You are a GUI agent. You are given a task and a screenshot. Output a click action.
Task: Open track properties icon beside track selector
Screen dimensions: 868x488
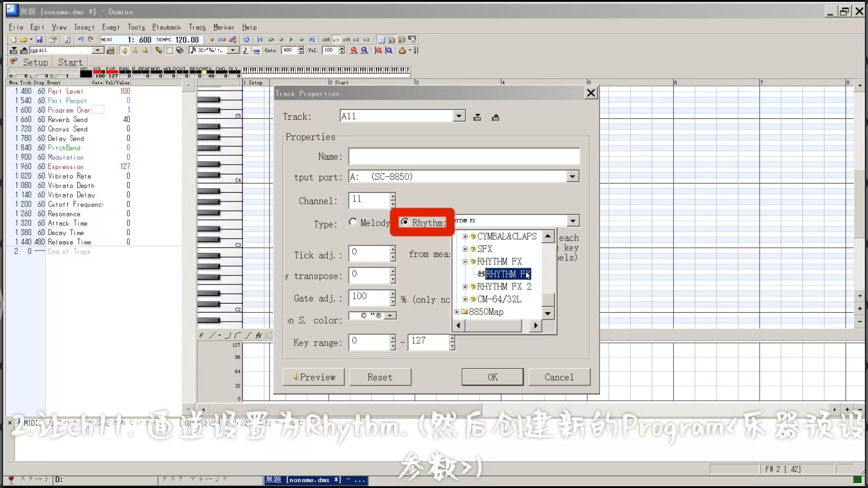(x=110, y=51)
